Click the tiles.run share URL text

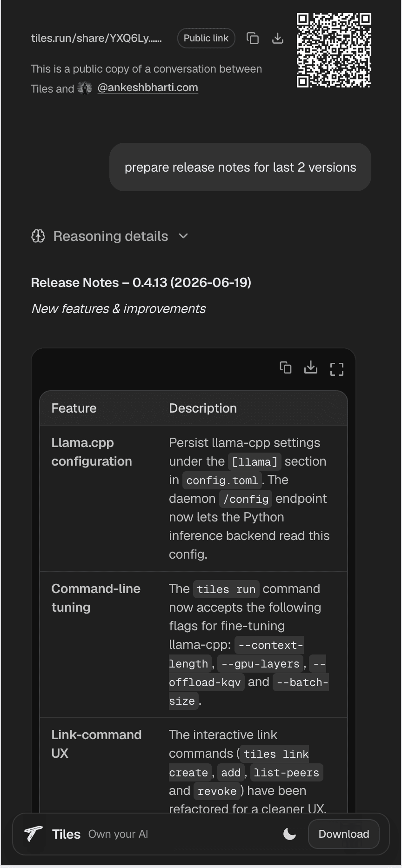(96, 38)
